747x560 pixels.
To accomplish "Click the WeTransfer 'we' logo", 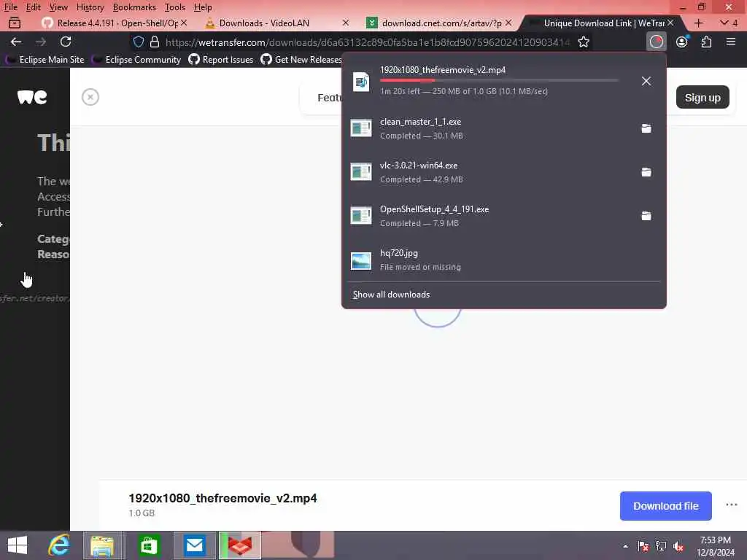I will 32,97.
